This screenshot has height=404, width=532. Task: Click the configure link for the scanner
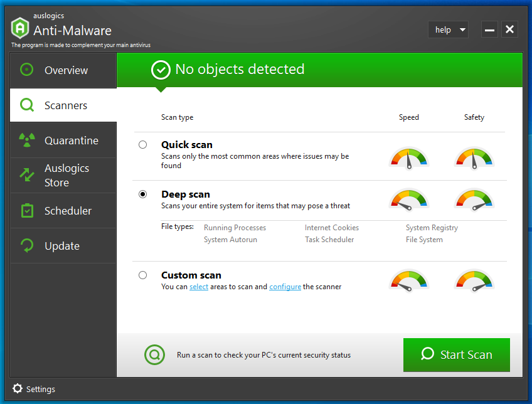pos(285,287)
